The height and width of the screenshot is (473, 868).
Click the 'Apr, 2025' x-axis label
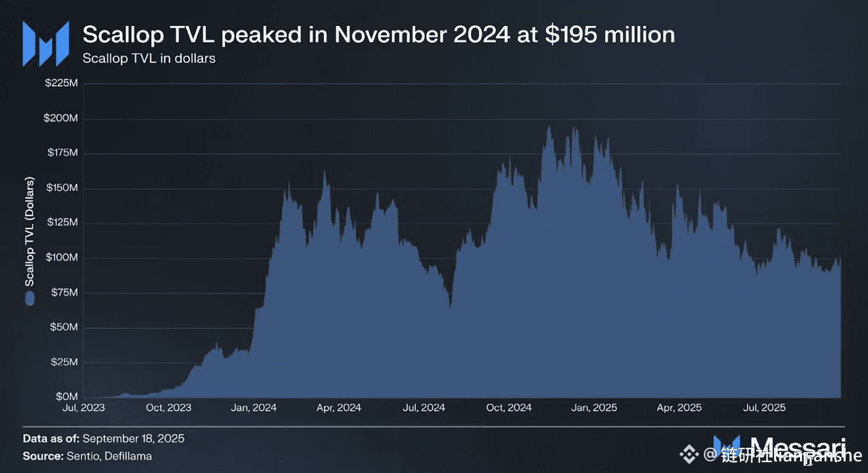(679, 408)
